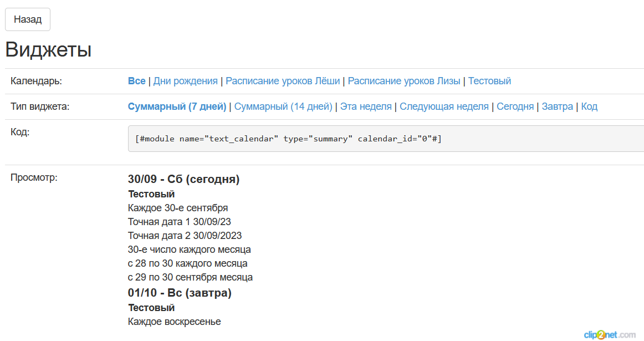This screenshot has height=341, width=644.
Task: Select the Все calendar filter
Action: (x=136, y=81)
